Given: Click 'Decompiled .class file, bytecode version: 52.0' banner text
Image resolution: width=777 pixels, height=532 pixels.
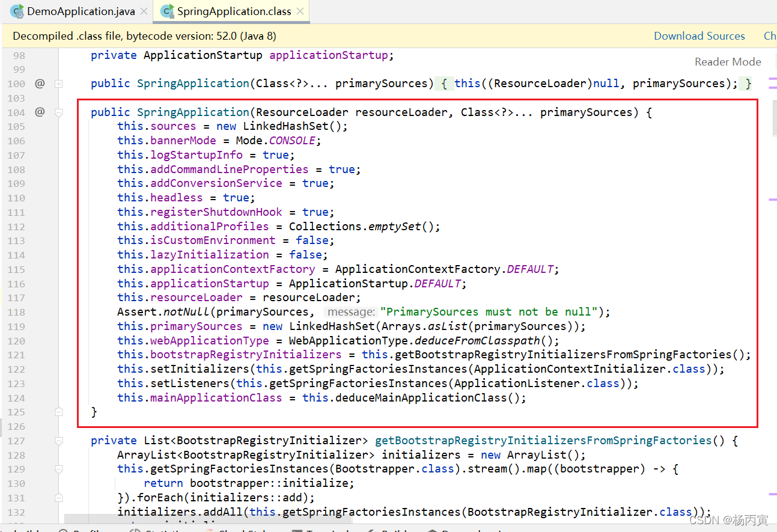Looking at the screenshot, I should tap(144, 36).
